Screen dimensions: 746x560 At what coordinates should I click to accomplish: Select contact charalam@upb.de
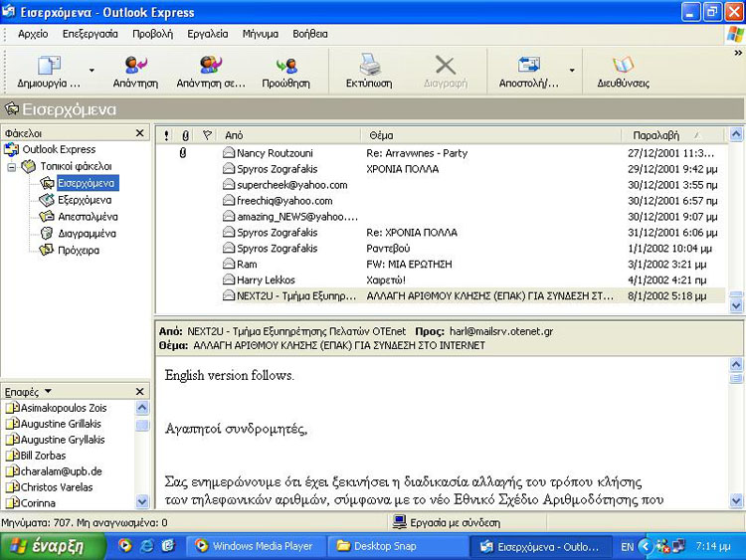coord(54,471)
